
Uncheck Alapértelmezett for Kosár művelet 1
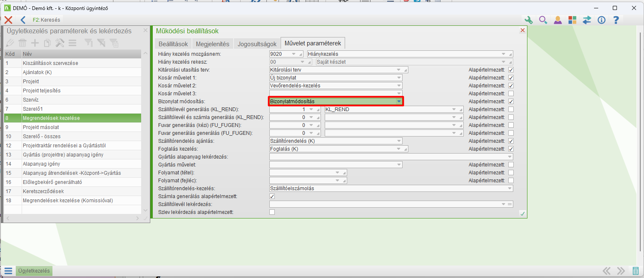tap(511, 78)
